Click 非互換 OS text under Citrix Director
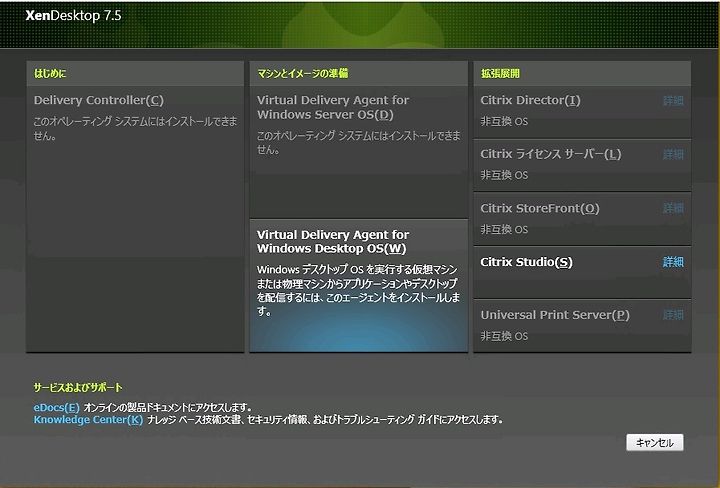Image resolution: width=720 pixels, height=488 pixels. (x=504, y=122)
